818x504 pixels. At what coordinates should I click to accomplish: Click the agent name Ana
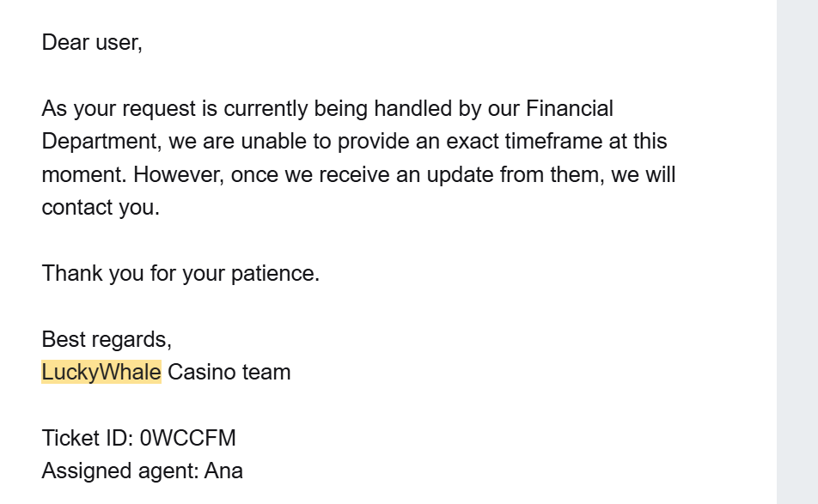[x=223, y=471]
